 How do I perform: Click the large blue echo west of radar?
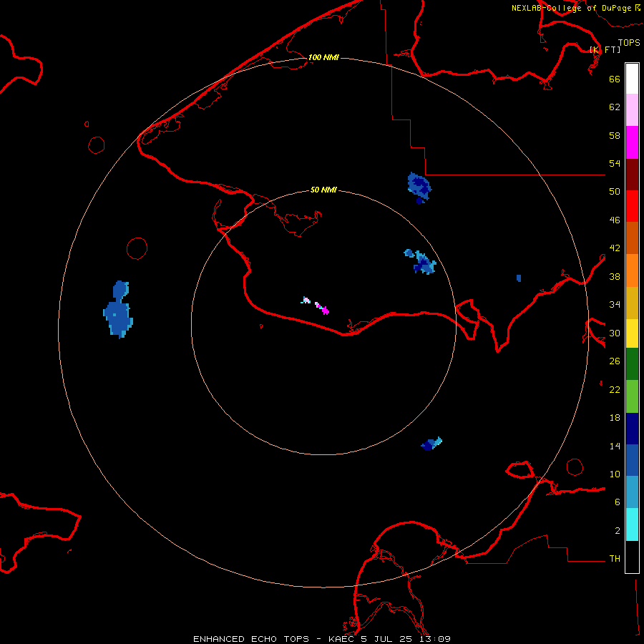pos(118,310)
